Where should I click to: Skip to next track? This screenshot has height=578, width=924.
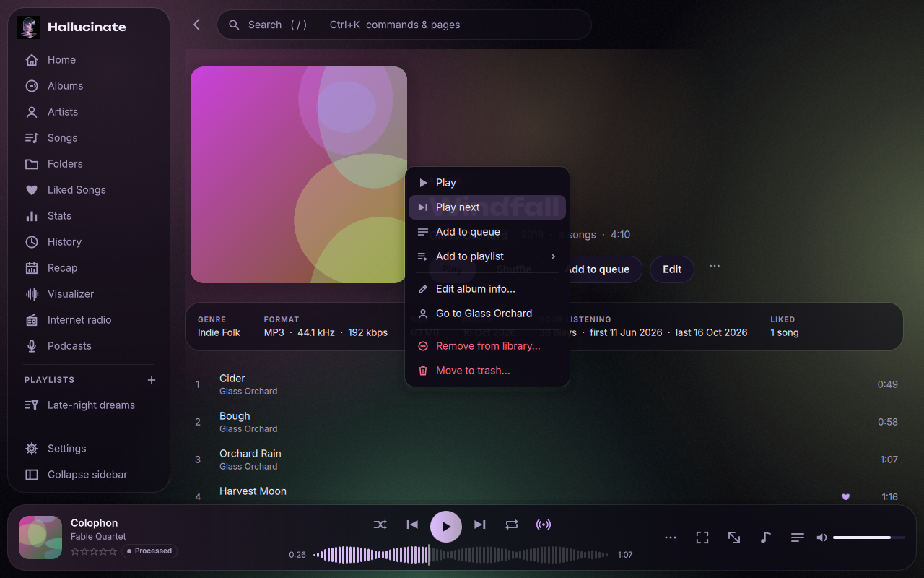point(480,525)
